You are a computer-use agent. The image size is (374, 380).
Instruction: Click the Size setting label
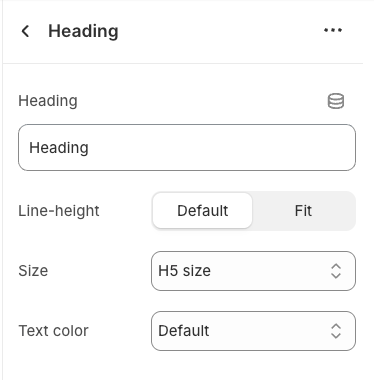pyautogui.click(x=33, y=271)
